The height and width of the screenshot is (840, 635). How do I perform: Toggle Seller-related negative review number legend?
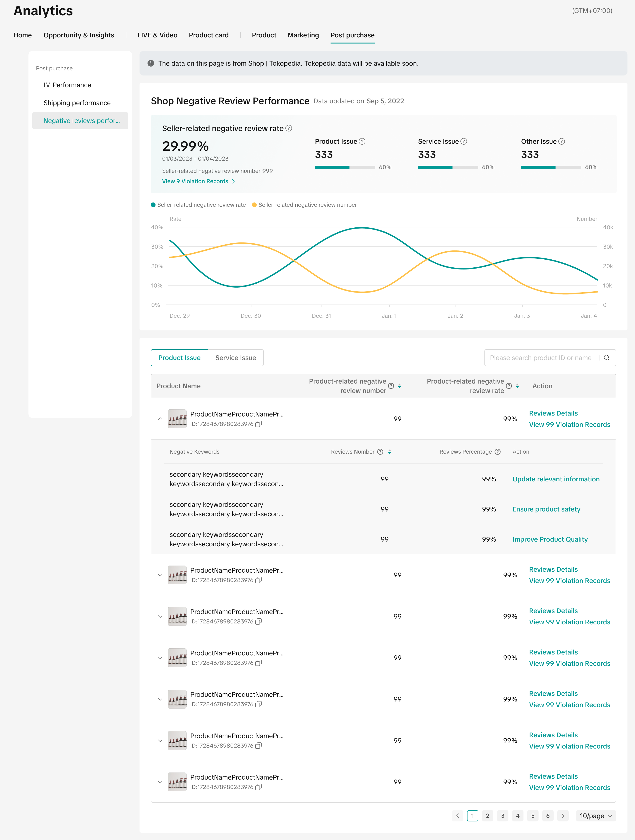[304, 205]
